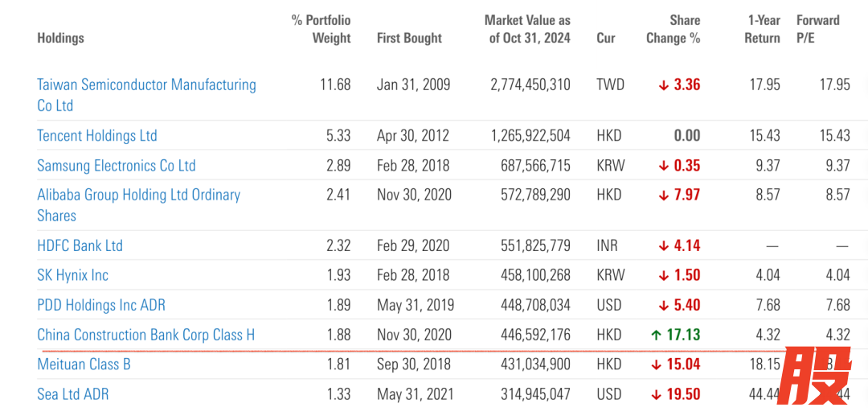The image size is (868, 420).
Task: Click the green up arrow beside 17.13
Action: pos(657,335)
